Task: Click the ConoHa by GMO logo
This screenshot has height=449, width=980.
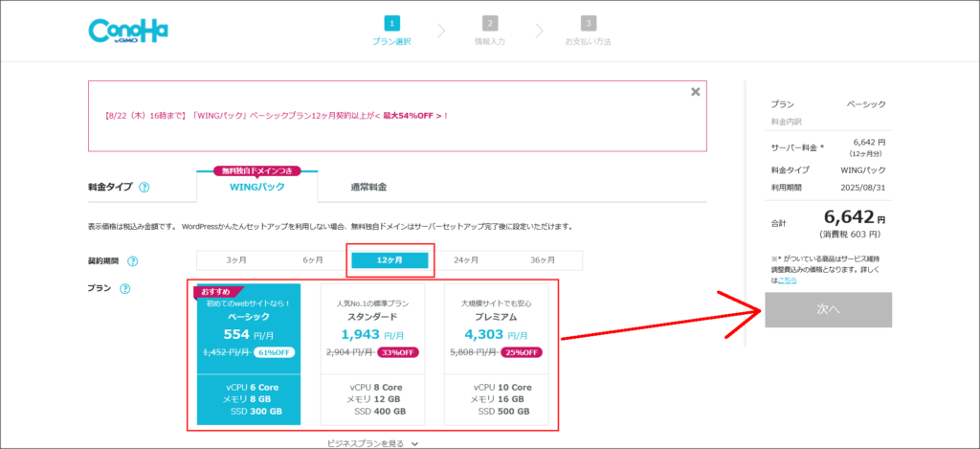Action: point(128,31)
